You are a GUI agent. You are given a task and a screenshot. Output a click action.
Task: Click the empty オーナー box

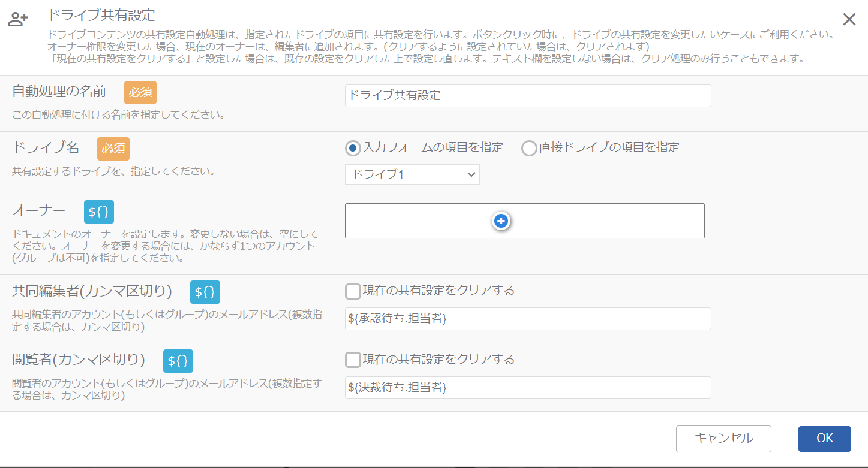524,221
